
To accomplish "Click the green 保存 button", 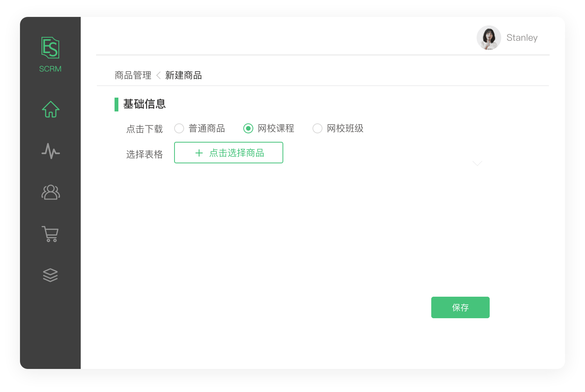I will point(460,307).
